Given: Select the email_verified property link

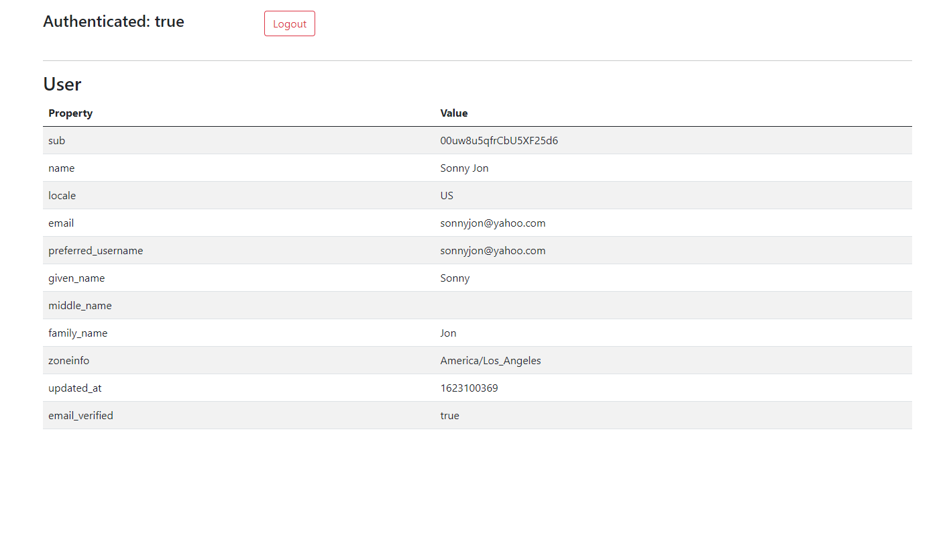Looking at the screenshot, I should pyautogui.click(x=80, y=415).
